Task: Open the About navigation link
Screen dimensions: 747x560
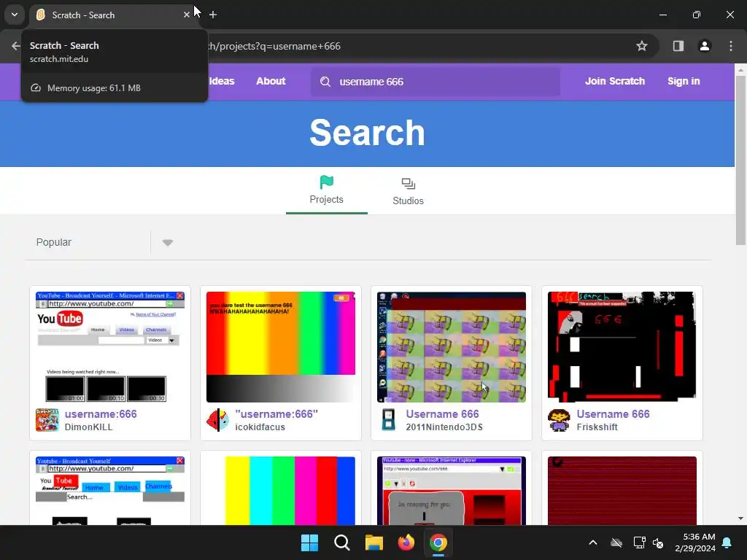Action: pyautogui.click(x=271, y=82)
